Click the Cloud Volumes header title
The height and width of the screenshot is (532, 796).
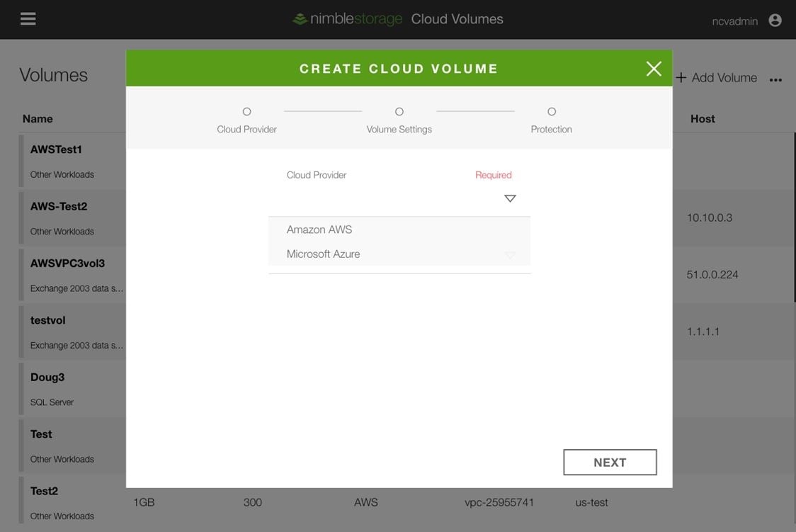(x=457, y=19)
